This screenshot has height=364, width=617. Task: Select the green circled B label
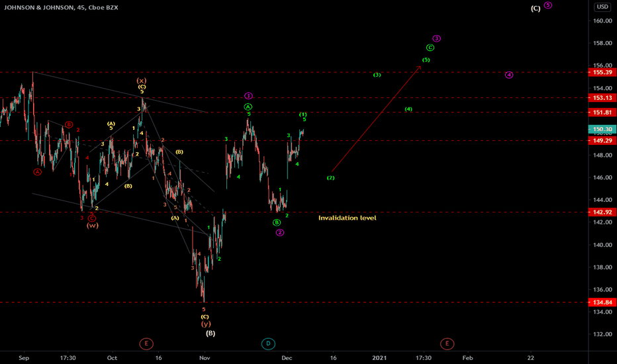click(x=277, y=222)
